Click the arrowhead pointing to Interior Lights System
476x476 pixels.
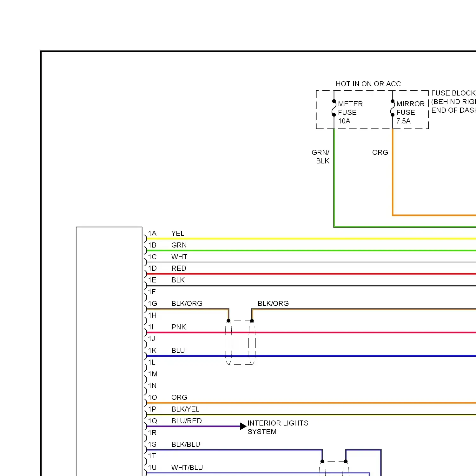click(243, 426)
